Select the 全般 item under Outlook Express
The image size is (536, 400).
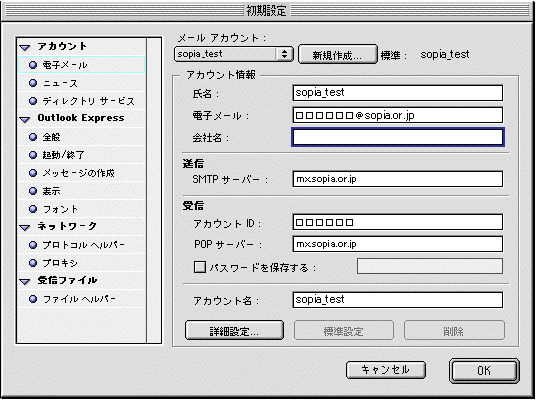point(81,137)
